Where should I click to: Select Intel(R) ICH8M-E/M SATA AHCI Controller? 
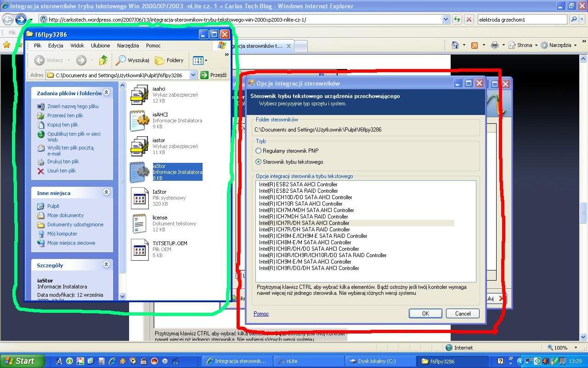click(305, 242)
